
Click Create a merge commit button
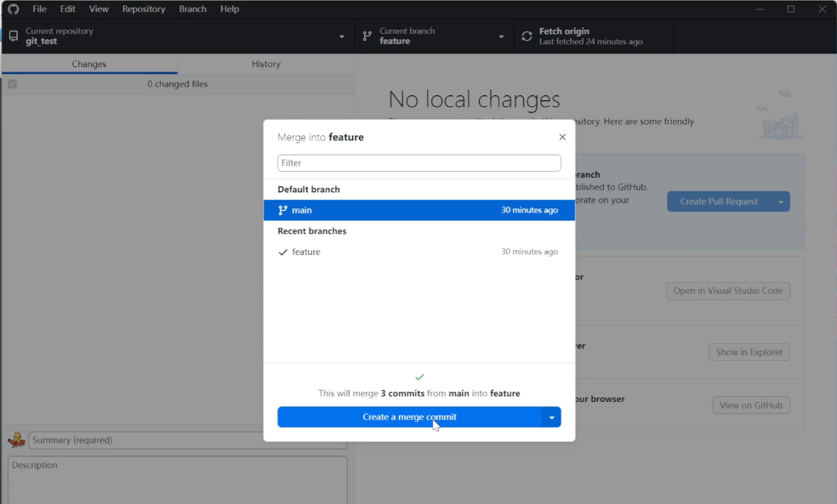[x=409, y=417]
